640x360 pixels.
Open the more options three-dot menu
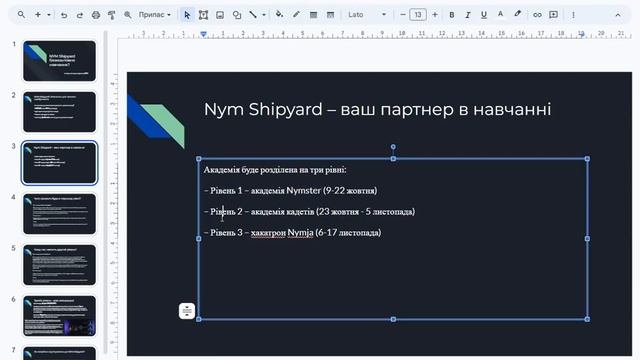pyautogui.click(x=573, y=15)
